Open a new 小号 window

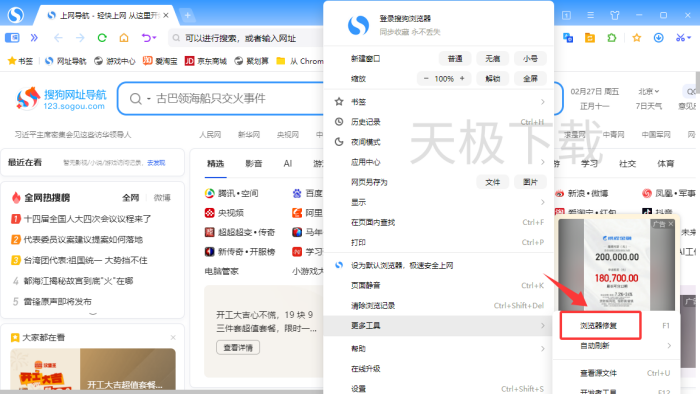530,58
